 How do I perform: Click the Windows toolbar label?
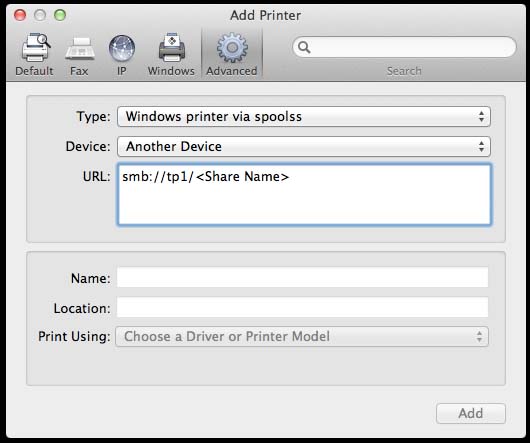pos(171,71)
